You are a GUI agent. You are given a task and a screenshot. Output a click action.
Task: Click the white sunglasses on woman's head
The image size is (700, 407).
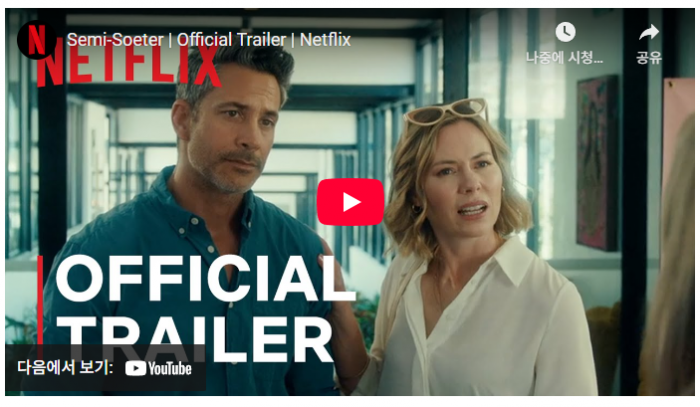point(446,111)
